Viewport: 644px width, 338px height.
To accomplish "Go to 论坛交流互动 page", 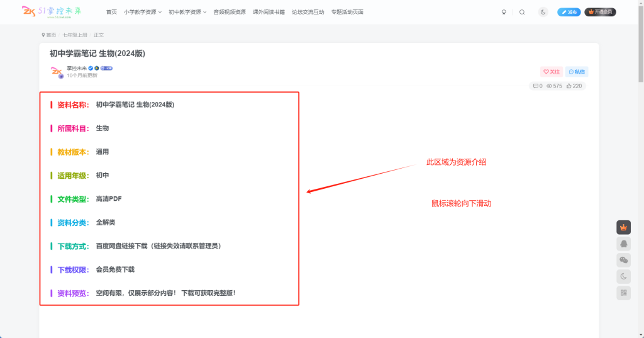I will click(308, 12).
